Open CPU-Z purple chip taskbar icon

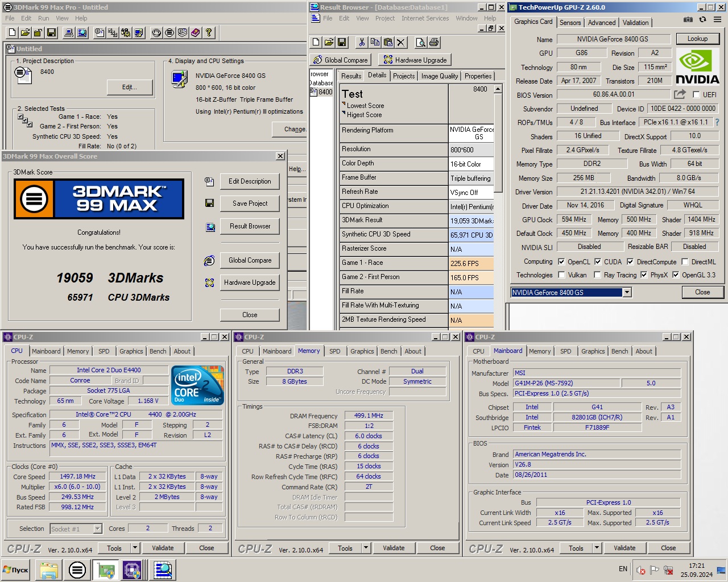tap(132, 570)
